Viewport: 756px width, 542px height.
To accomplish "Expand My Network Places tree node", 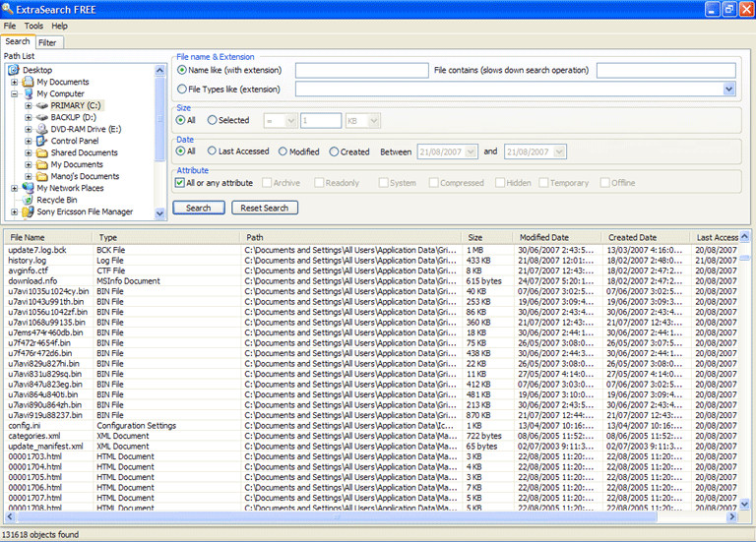I will (x=15, y=188).
